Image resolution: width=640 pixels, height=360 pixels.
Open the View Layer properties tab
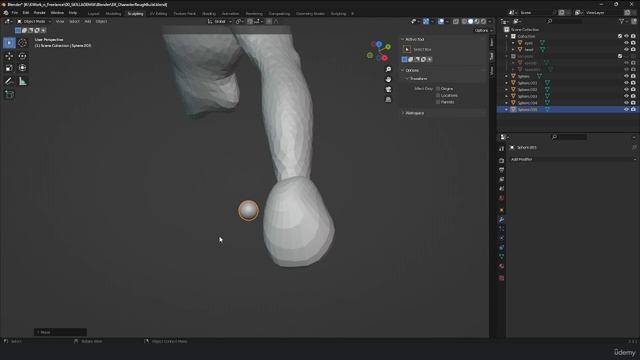point(502,179)
